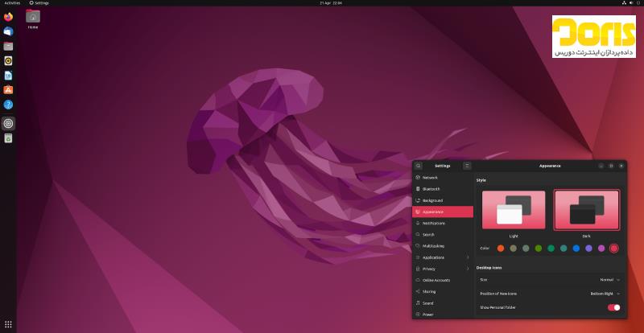Toggle the Show Personal folder switch

click(613, 307)
